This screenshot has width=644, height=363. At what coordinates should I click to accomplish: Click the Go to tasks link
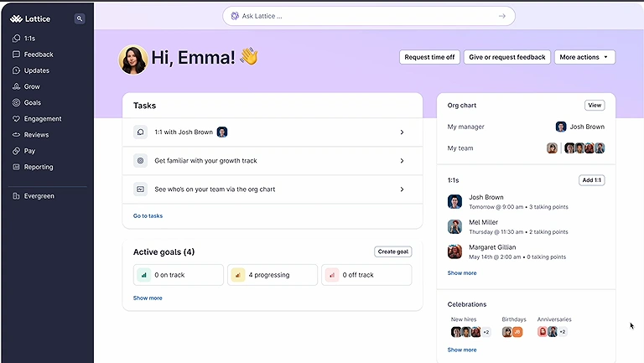coord(148,215)
